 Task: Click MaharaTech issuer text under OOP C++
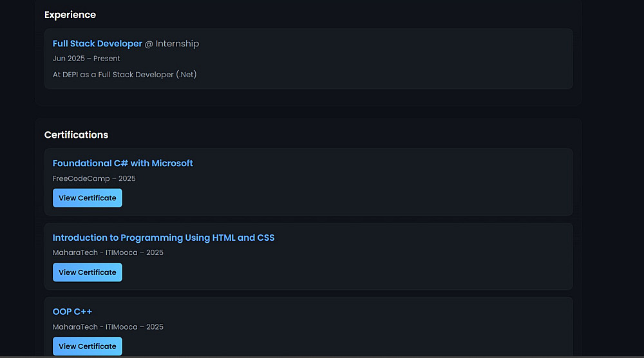point(108,326)
